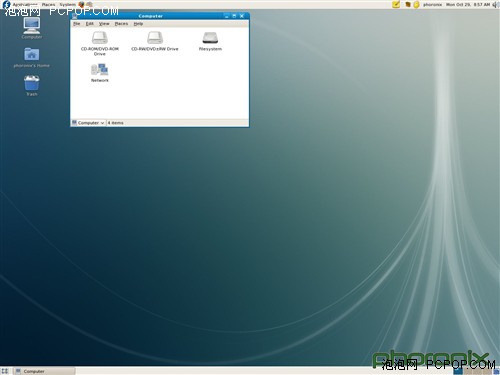Open the Computer location dropdown in status bar
The height and width of the screenshot is (375, 500).
pos(88,123)
